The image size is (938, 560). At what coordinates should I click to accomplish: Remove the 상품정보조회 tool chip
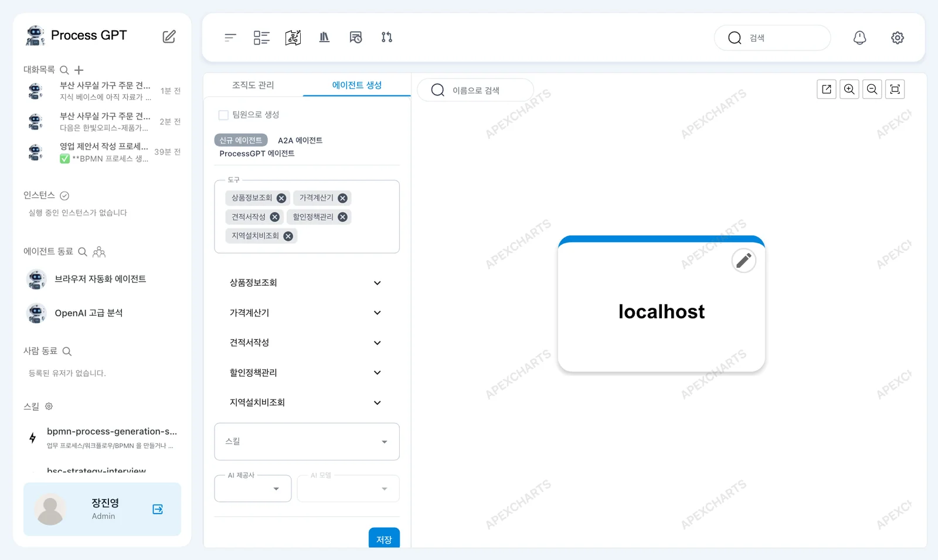281,198
